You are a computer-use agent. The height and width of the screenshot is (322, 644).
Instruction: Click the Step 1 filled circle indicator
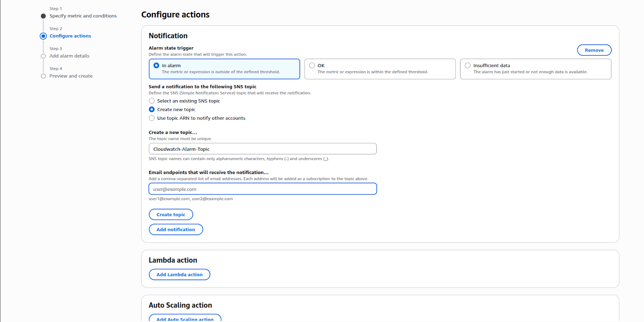click(x=43, y=16)
